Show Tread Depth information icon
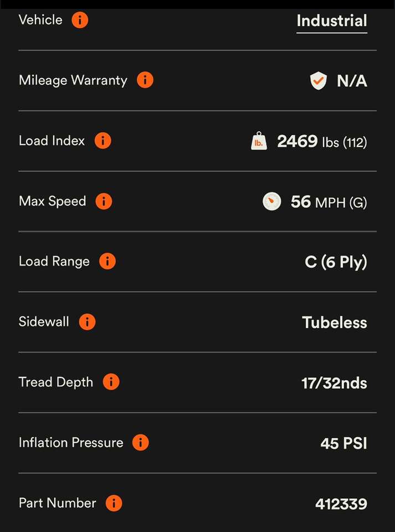 coord(111,382)
